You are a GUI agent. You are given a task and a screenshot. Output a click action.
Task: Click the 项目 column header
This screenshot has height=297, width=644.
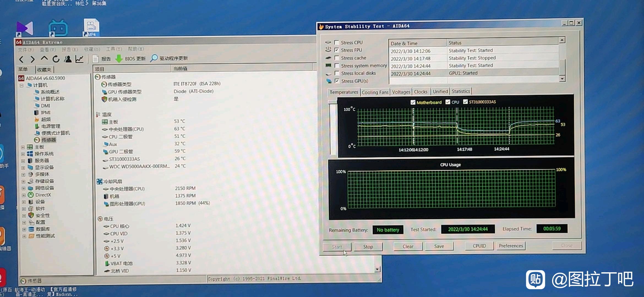(x=132, y=69)
